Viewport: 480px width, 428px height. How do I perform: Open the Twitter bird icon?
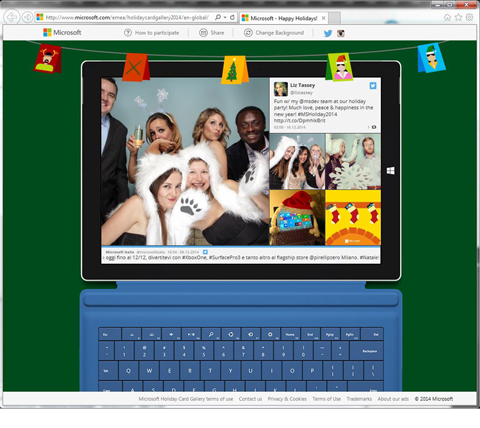coord(328,33)
